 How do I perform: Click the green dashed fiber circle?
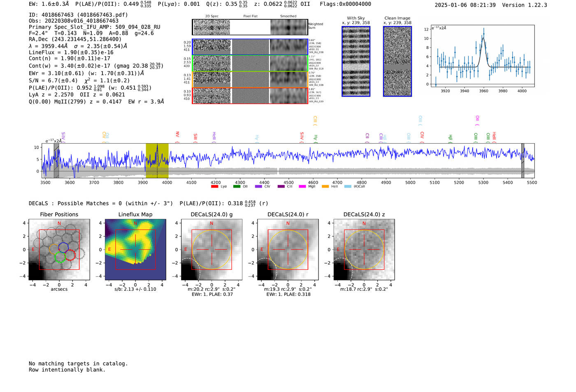point(60,257)
